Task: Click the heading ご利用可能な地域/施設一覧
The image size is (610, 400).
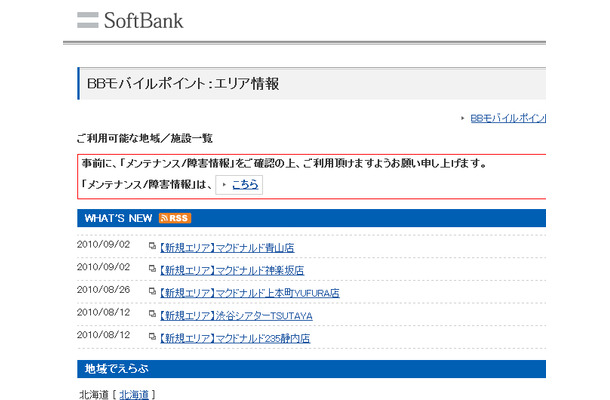Action: pyautogui.click(x=145, y=138)
